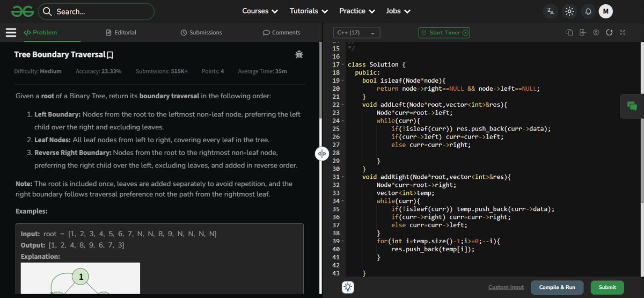Image resolution: width=644 pixels, height=298 pixels.
Task: Click code line 'class Solution {'
Action: point(377,64)
